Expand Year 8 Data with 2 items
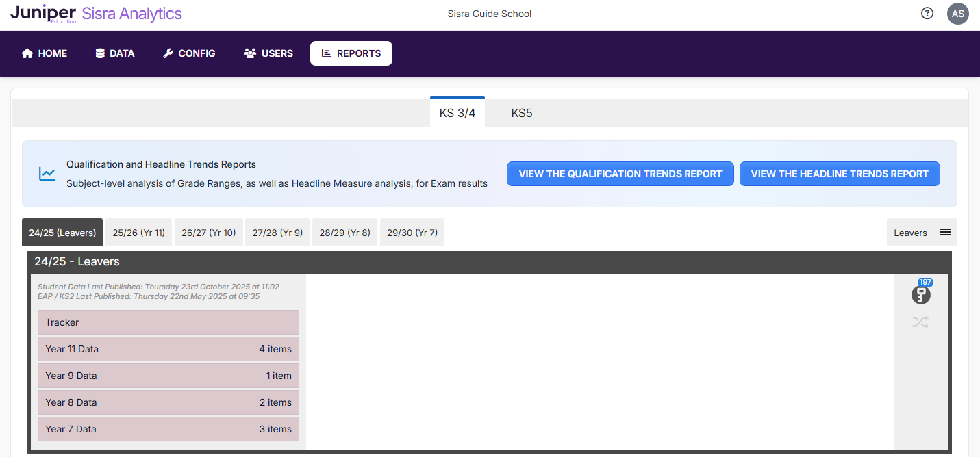 click(168, 402)
